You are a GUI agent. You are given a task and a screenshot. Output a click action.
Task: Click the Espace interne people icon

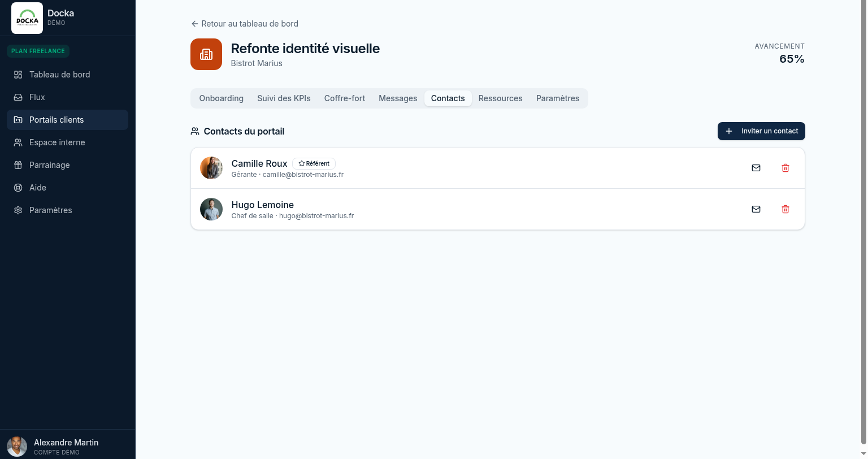[18, 142]
